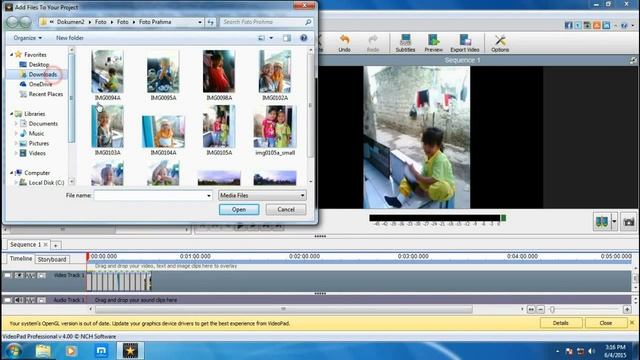Click the Preview icon in VideoPad toolbar

click(433, 43)
